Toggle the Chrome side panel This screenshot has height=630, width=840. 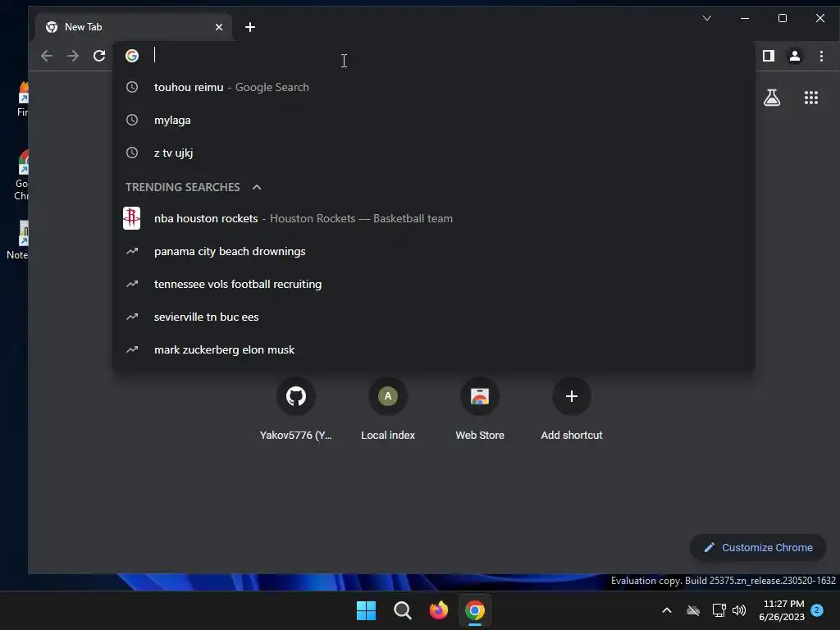(768, 56)
